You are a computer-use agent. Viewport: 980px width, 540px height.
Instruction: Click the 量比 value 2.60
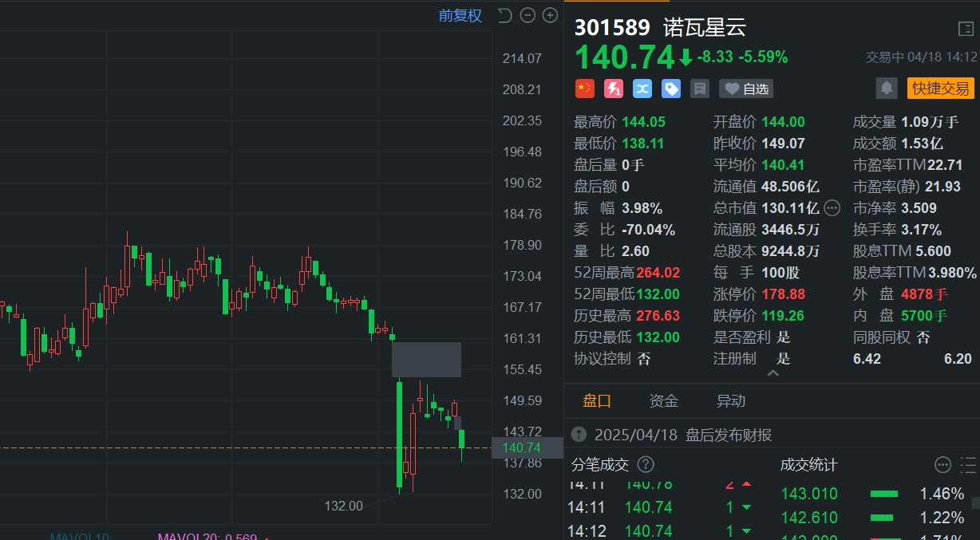click(x=635, y=250)
